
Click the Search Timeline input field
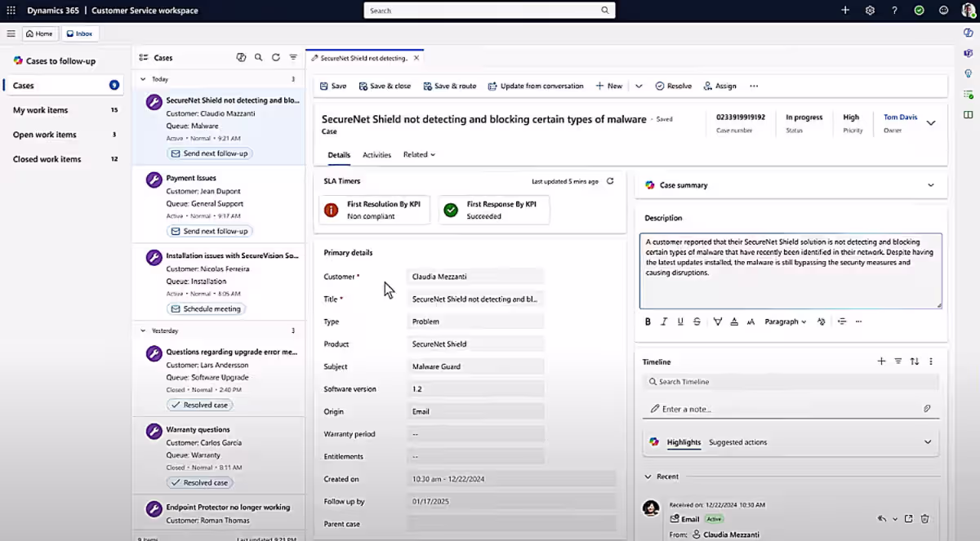[791, 382]
